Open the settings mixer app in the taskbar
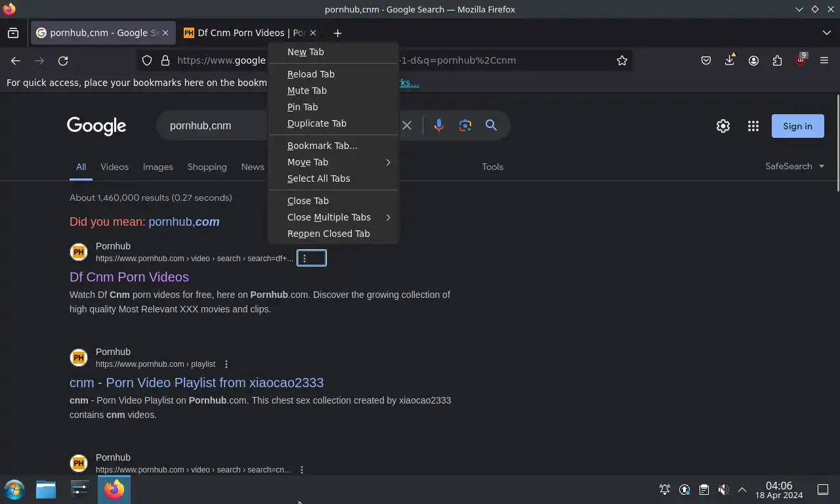 (x=79, y=490)
